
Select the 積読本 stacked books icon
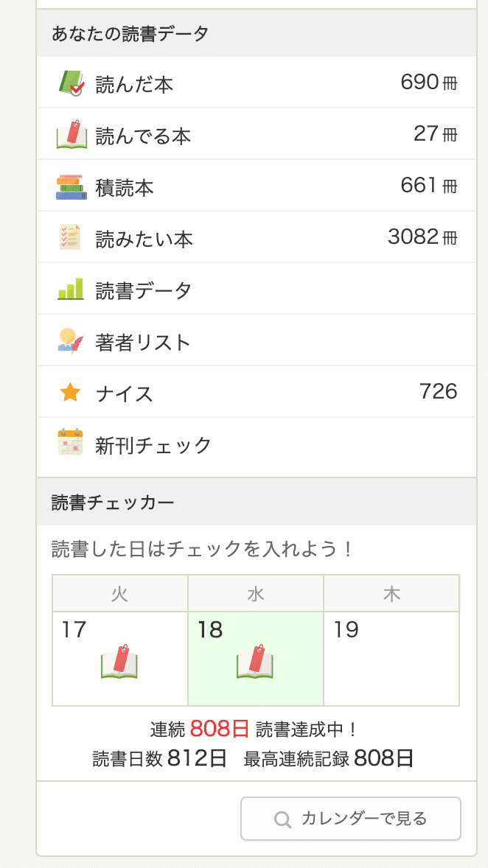click(x=72, y=187)
